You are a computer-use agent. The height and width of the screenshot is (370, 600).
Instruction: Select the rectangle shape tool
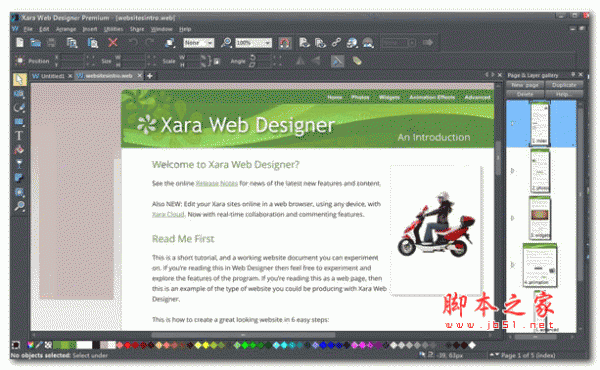point(19,122)
